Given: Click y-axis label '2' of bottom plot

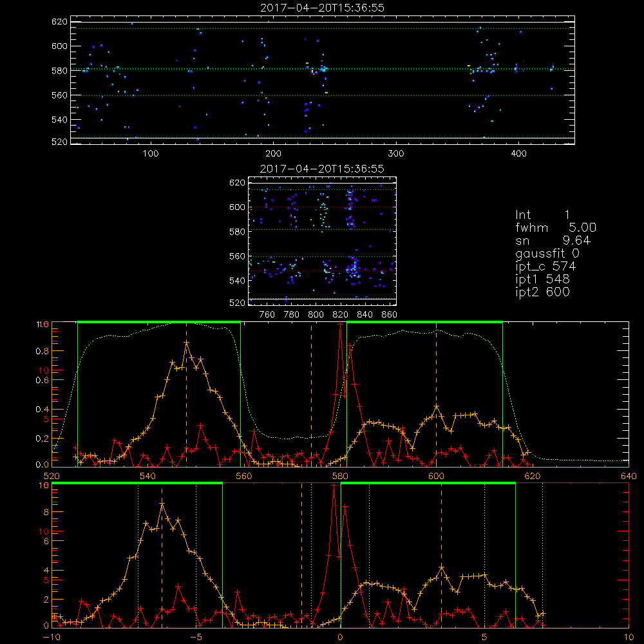Looking at the screenshot, I should [46, 600].
